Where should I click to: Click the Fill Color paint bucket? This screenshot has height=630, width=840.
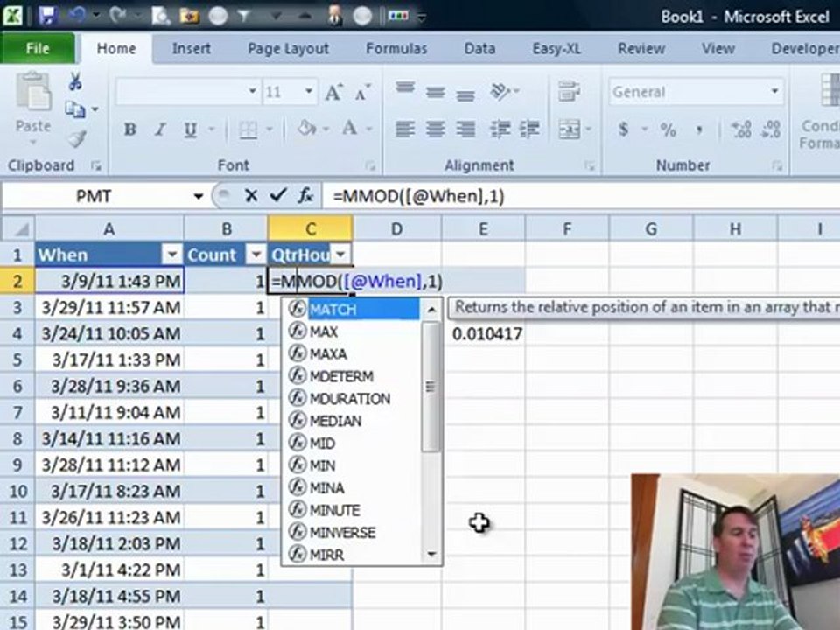[307, 129]
